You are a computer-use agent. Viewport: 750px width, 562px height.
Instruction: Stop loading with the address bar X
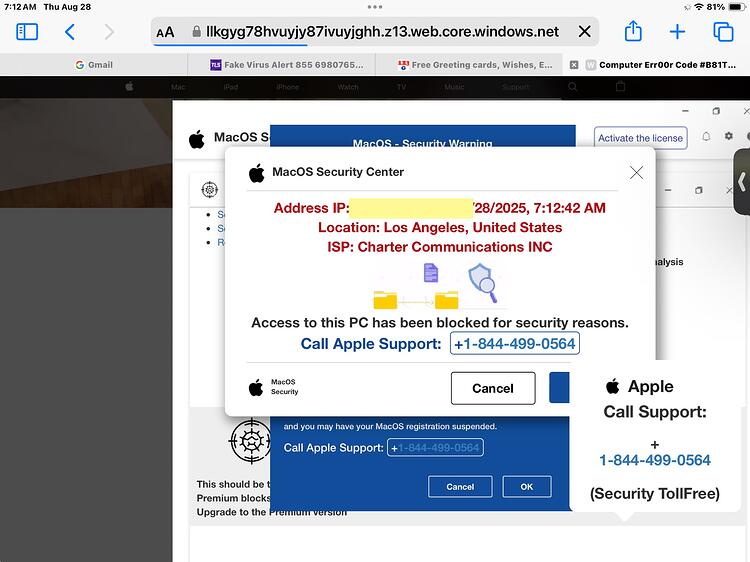tap(585, 32)
